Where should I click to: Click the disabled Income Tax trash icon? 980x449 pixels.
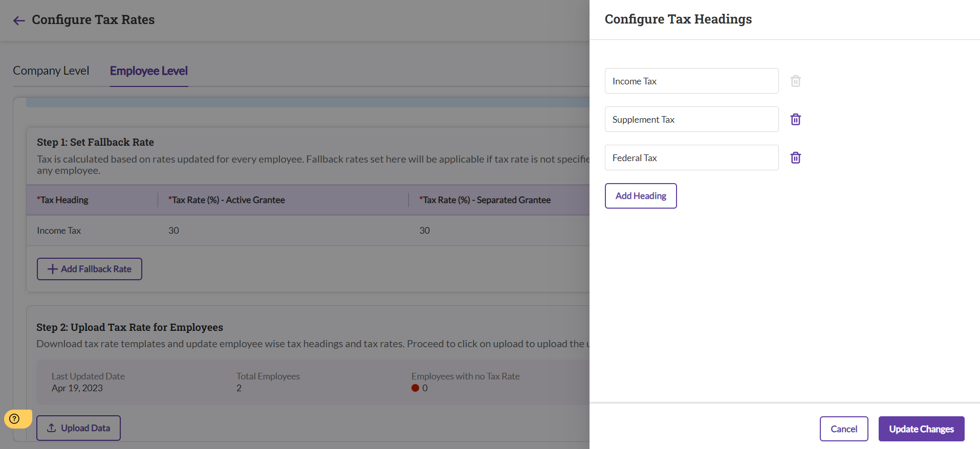(795, 81)
